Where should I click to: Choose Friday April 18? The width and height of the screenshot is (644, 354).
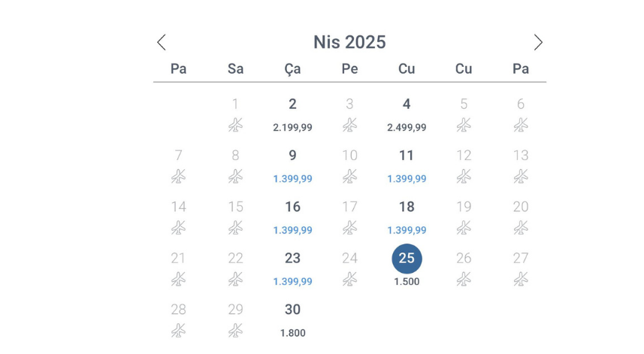(x=407, y=216)
